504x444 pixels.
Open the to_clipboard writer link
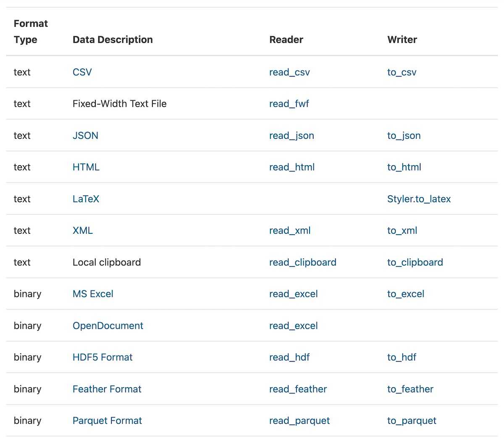(415, 262)
